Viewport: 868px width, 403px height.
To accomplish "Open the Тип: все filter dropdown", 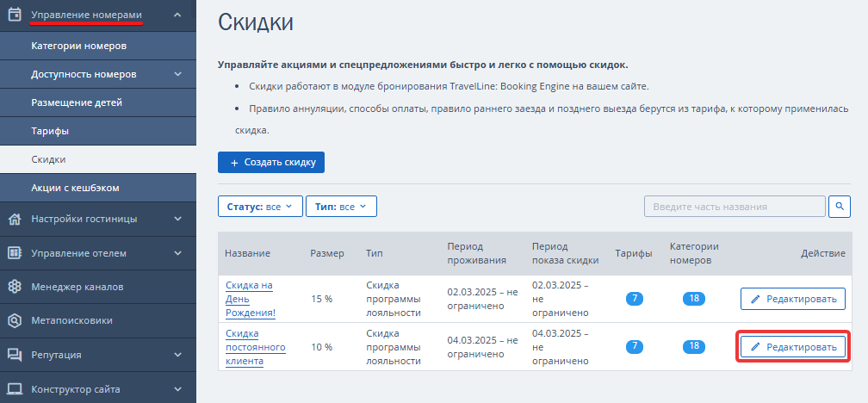I will [x=341, y=207].
